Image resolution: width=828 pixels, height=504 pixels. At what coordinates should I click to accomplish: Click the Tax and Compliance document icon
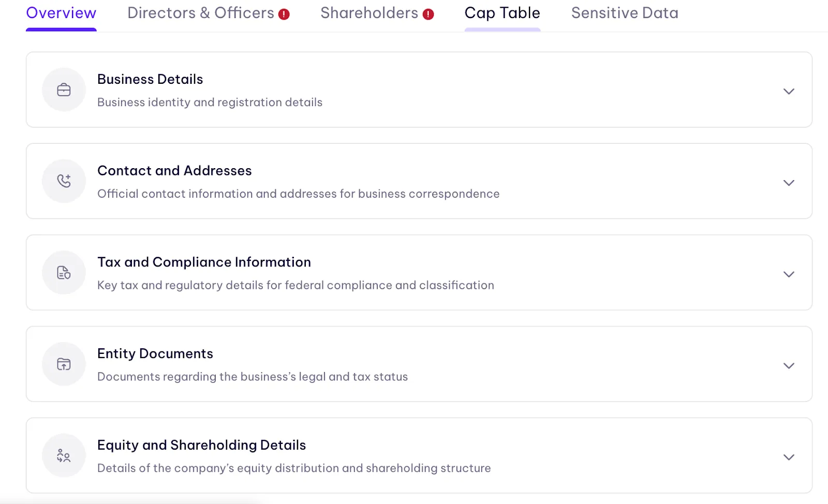(64, 273)
